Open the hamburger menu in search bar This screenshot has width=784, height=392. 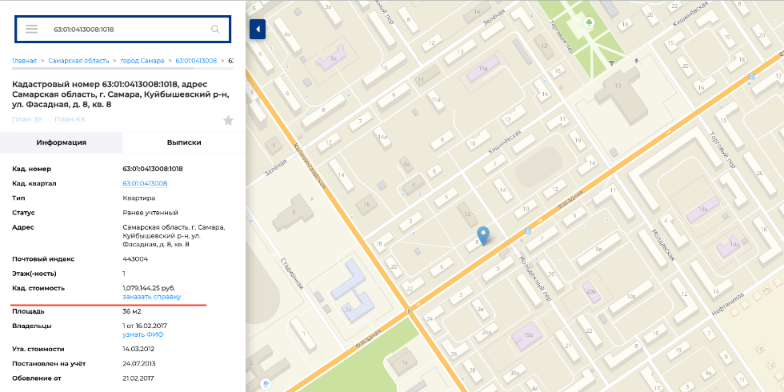(x=32, y=29)
